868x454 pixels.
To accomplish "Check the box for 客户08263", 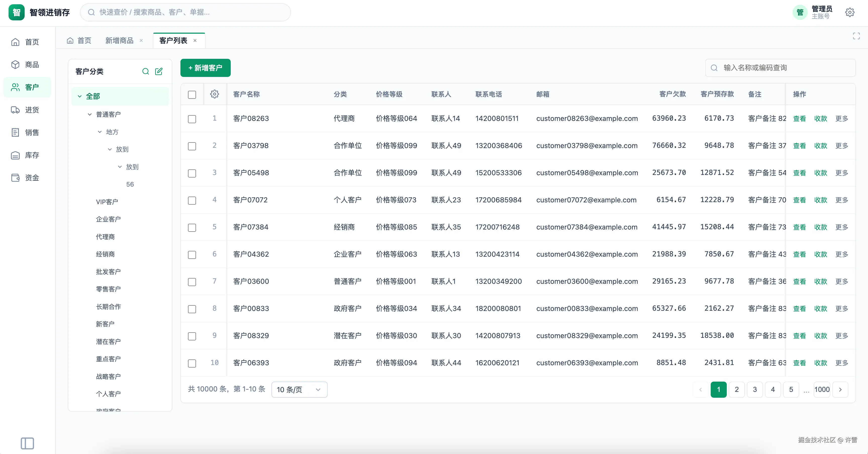I will [x=192, y=119].
